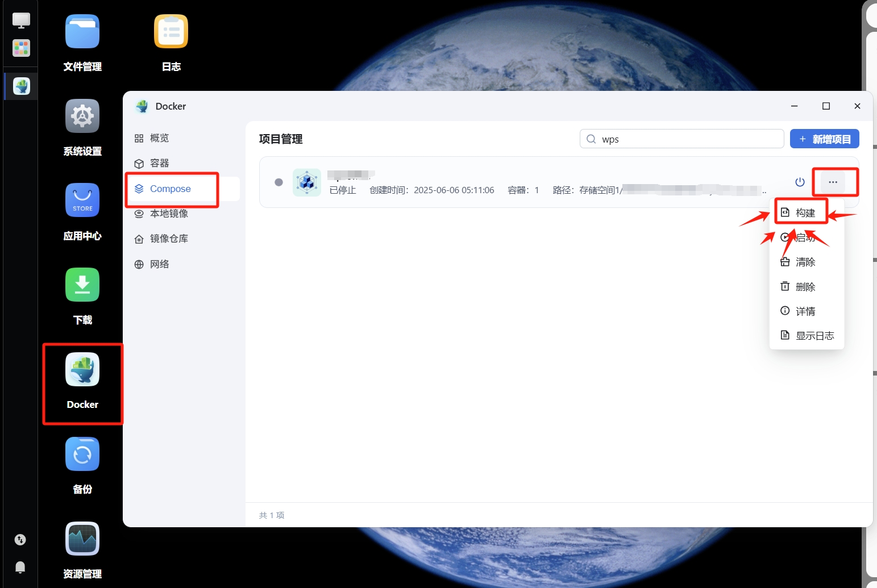Select the running Docker icon in left dock
Screen dimensions: 877x588
click(22, 86)
